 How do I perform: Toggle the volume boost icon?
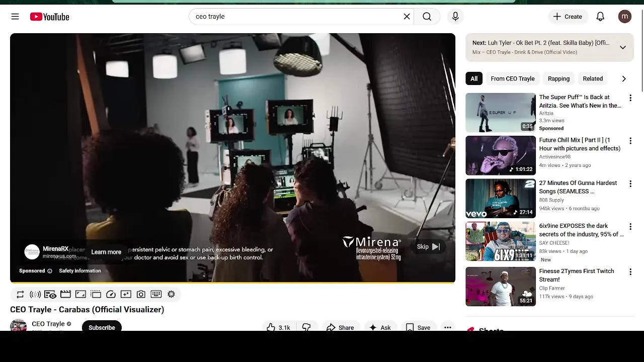[35, 294]
